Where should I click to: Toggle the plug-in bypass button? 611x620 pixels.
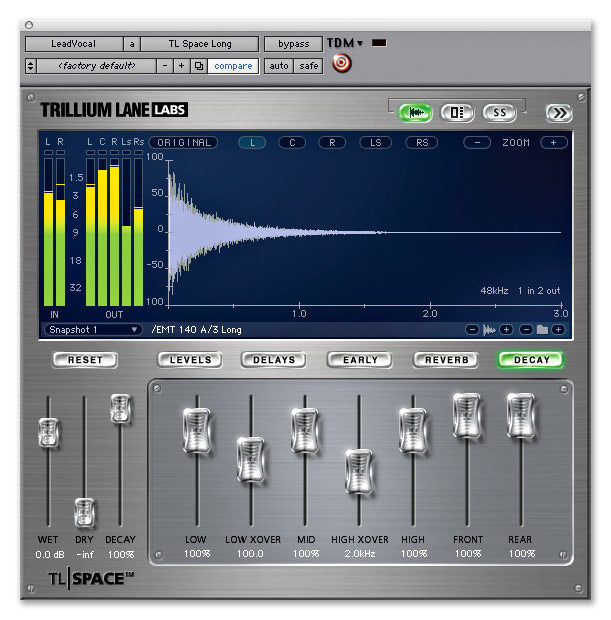[x=293, y=45]
